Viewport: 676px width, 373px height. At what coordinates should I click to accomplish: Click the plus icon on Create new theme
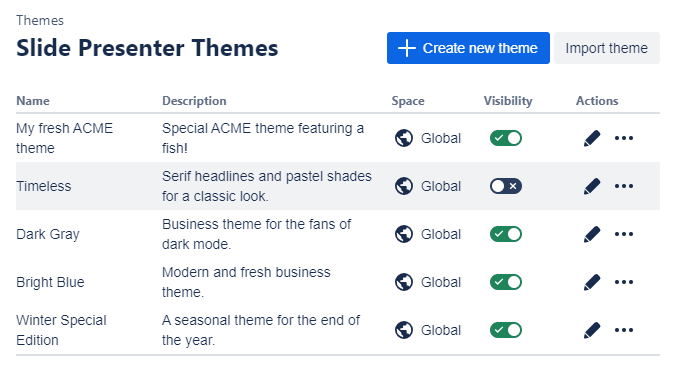[407, 48]
